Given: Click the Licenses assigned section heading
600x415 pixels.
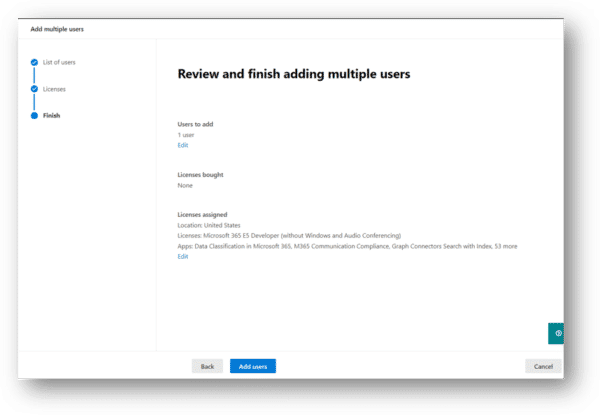Looking at the screenshot, I should 202,214.
